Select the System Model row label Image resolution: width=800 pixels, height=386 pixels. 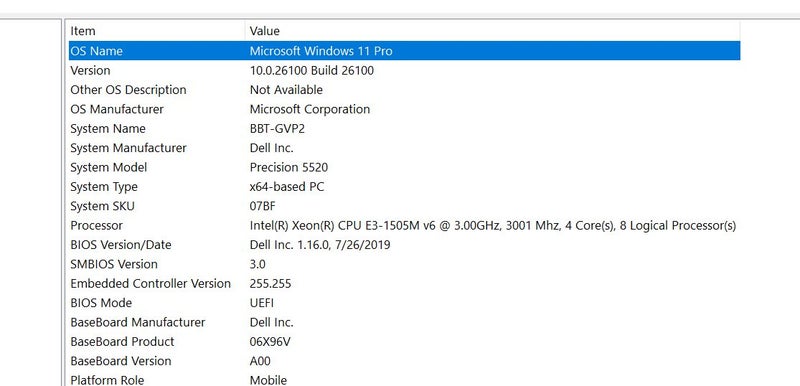pyautogui.click(x=109, y=167)
